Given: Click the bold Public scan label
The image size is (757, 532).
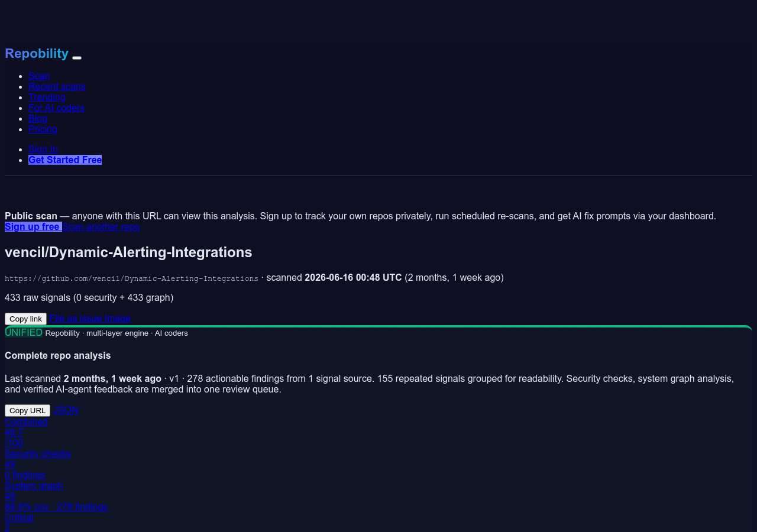Looking at the screenshot, I should 31,216.
